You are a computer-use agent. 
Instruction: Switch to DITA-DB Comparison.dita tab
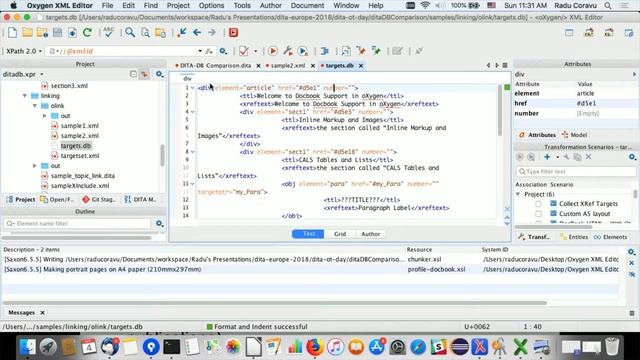coord(216,66)
